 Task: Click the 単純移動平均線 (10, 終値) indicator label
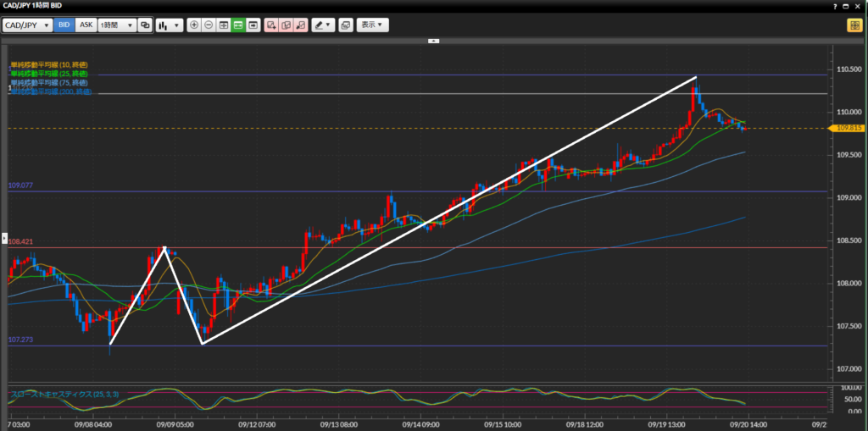click(x=49, y=65)
